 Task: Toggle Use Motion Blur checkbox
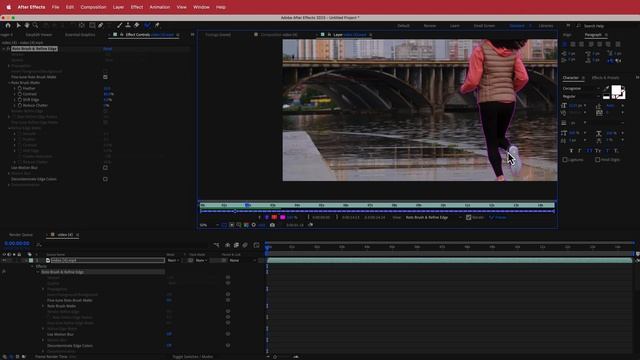coord(105,168)
